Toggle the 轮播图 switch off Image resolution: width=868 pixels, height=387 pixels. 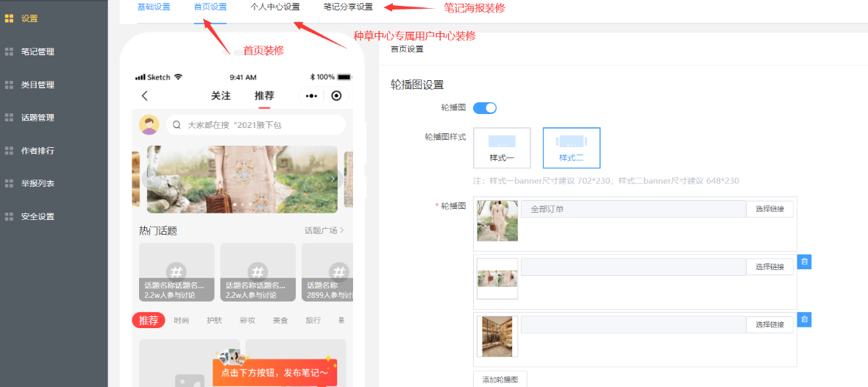485,108
